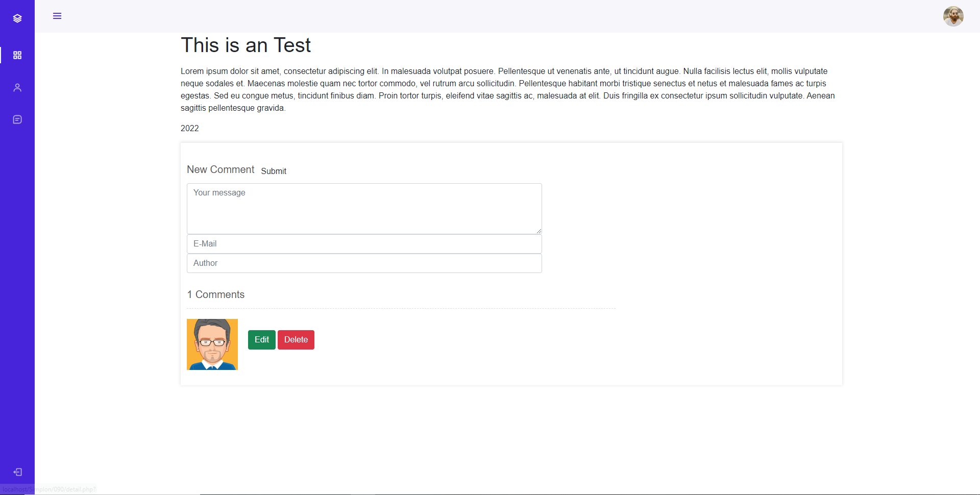Screen dimensions: 980x495
Task: Open the dashboard grid icon in sidebar
Action: (17, 55)
